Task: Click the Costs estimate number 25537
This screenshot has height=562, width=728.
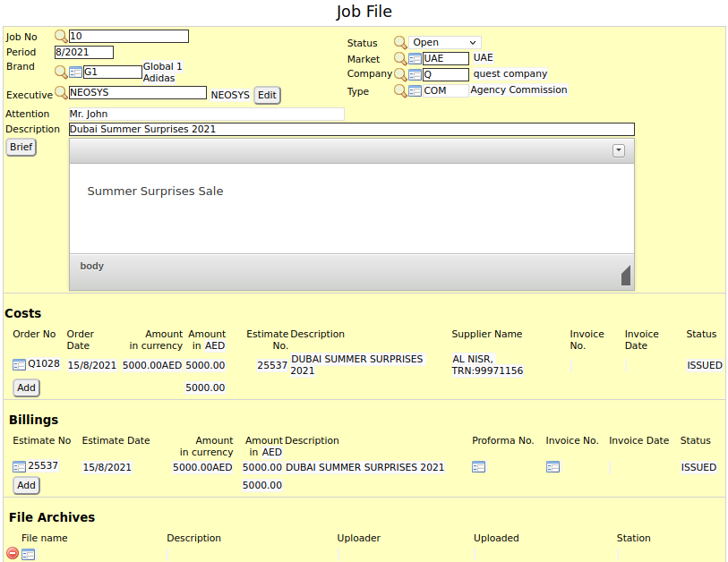Action: click(x=272, y=365)
